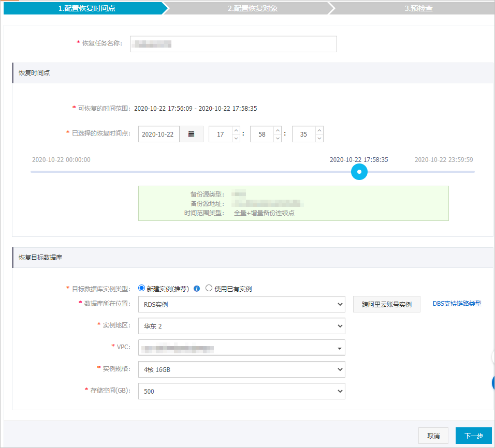
Task: Click the 取消 button
Action: coord(433,436)
